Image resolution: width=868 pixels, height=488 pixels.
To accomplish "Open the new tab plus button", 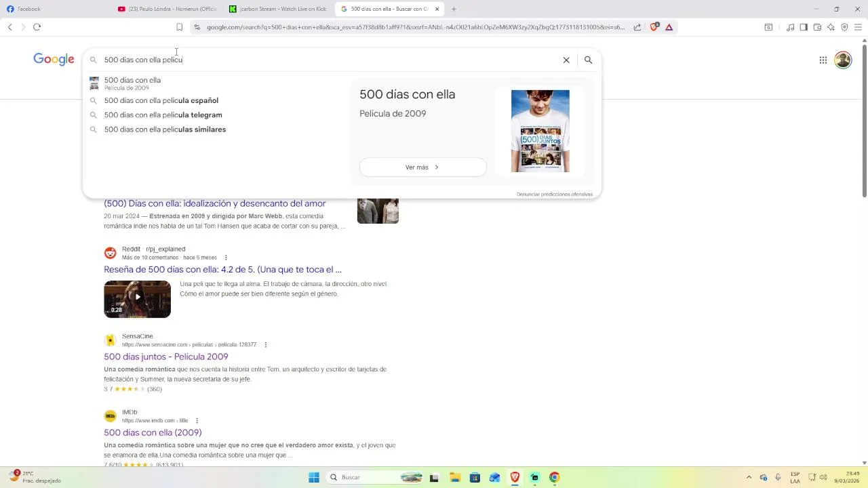I will pos(454,9).
